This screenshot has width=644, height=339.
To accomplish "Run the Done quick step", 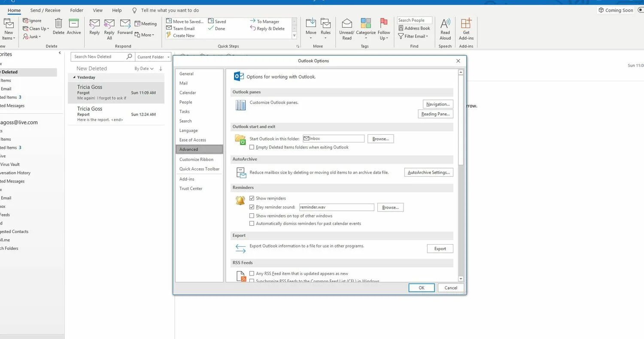I will point(216,29).
